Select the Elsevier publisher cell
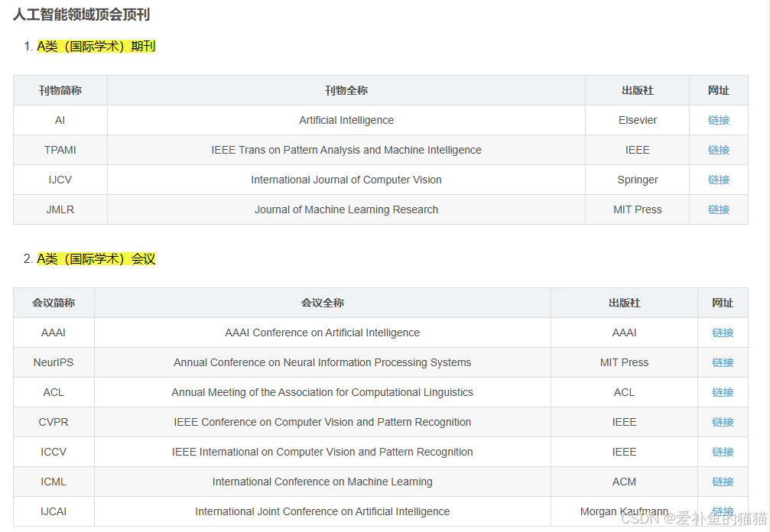Screen dimensions: 770x532 pyautogui.click(x=638, y=120)
